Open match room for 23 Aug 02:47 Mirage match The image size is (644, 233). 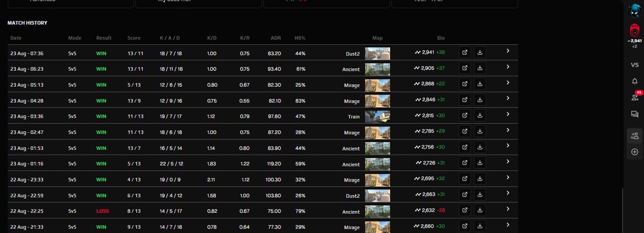(x=465, y=131)
